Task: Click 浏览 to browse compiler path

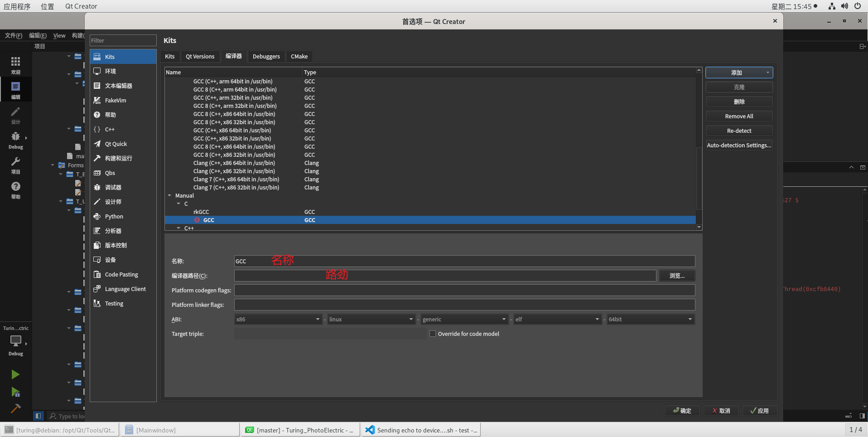Action: pyautogui.click(x=677, y=276)
